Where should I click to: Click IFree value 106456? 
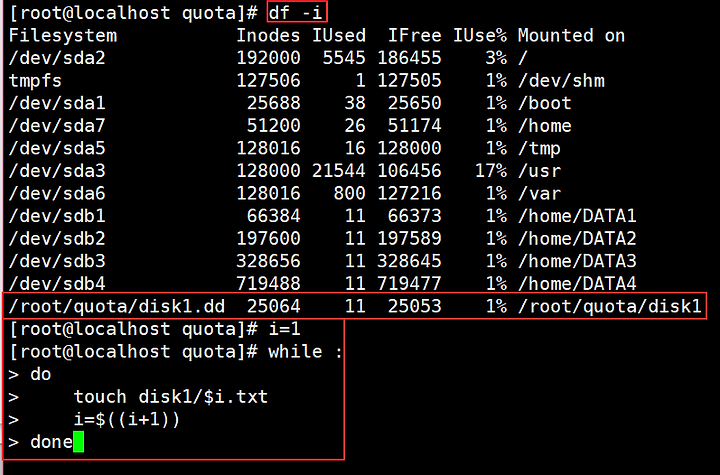409,170
